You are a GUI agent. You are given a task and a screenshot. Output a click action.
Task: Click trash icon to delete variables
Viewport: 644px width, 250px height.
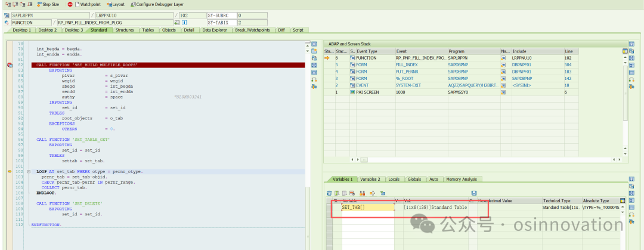[329, 193]
